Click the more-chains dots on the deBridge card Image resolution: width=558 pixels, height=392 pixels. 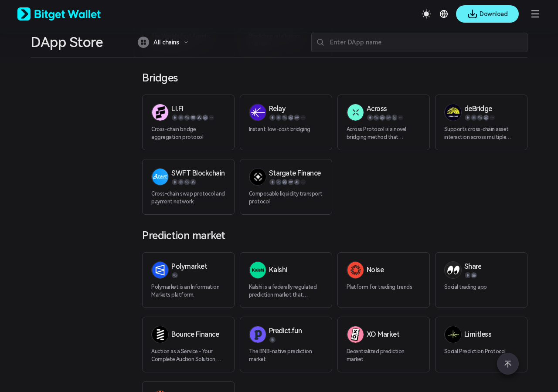point(492,118)
